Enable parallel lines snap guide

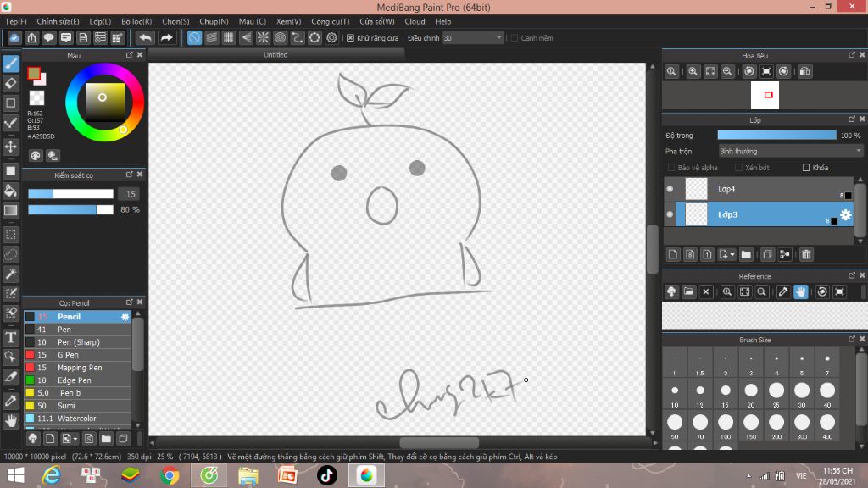point(211,37)
